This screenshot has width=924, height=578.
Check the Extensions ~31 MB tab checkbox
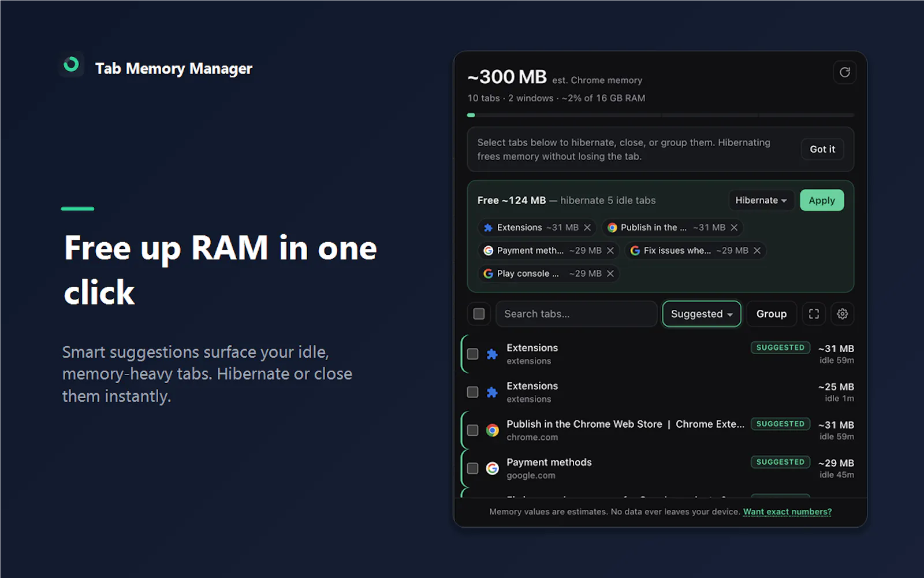(472, 354)
